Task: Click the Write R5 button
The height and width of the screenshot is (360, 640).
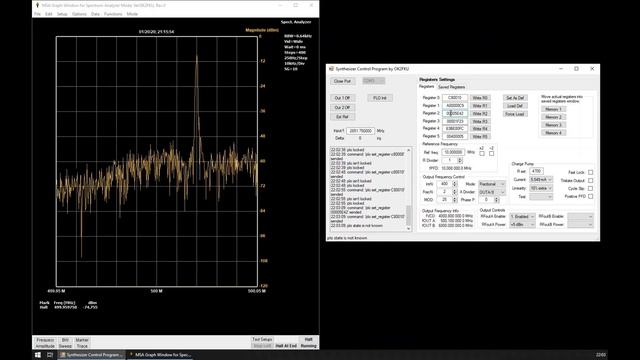Action: click(x=480, y=136)
